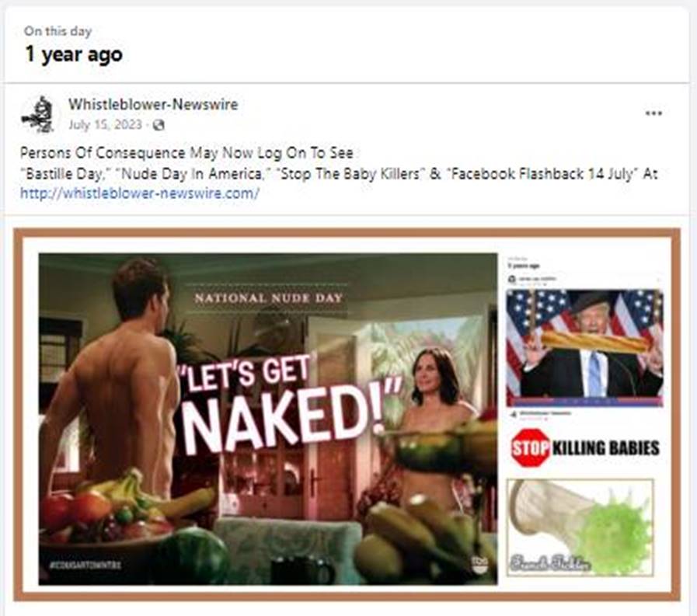The height and width of the screenshot is (616, 697).
Task: Click the post text "Persons Of Consequence"
Action: click(x=103, y=153)
